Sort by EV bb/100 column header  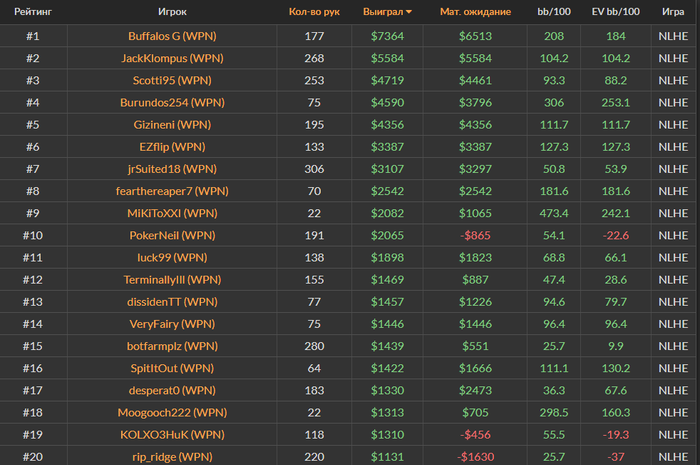615,12
